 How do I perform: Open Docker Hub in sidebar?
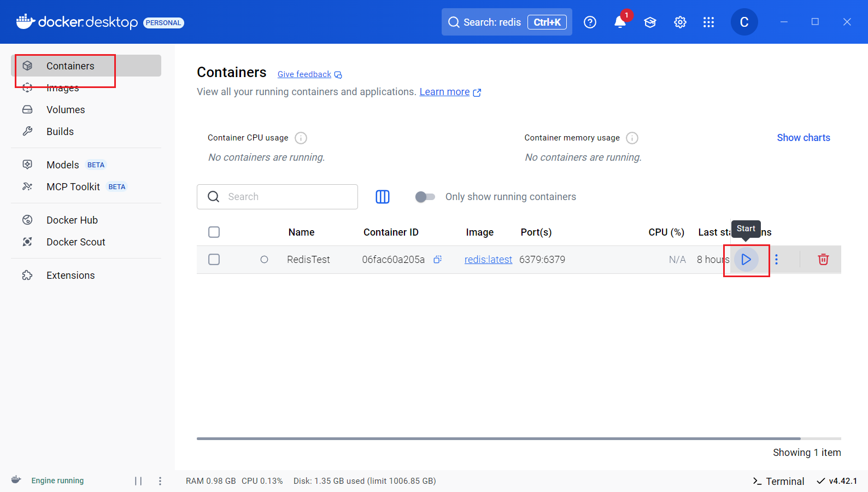(86, 220)
